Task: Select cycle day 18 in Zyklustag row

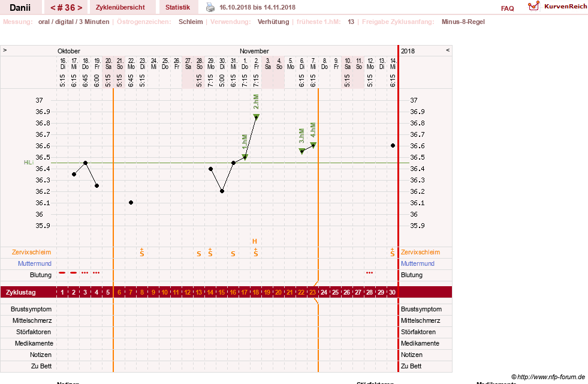Action: point(256,292)
